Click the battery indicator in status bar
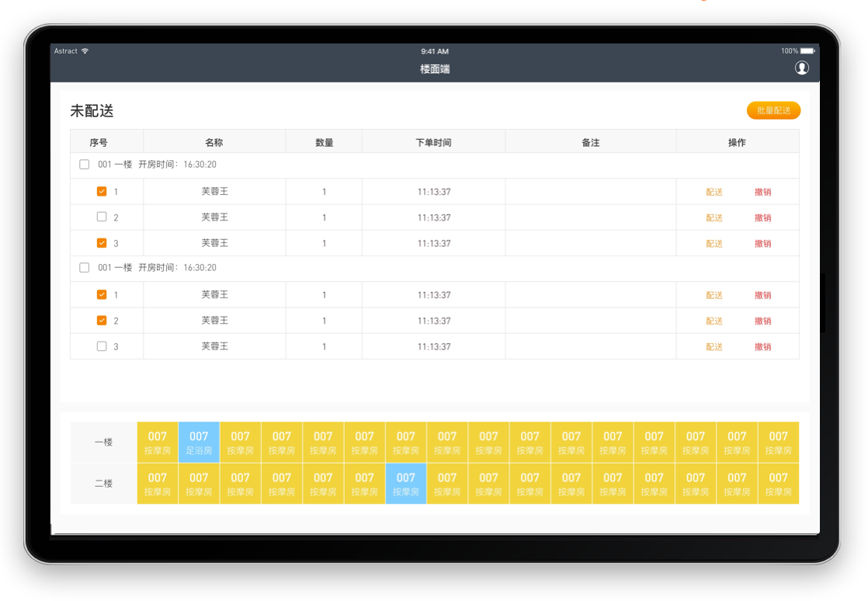868x601 pixels. [x=807, y=51]
